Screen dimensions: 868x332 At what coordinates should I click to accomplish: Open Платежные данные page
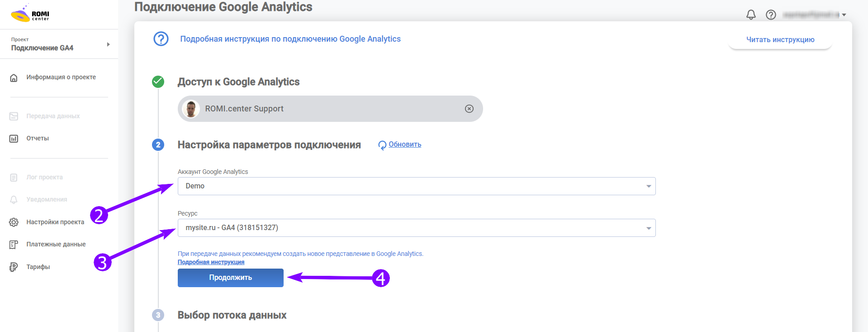pyautogui.click(x=56, y=244)
